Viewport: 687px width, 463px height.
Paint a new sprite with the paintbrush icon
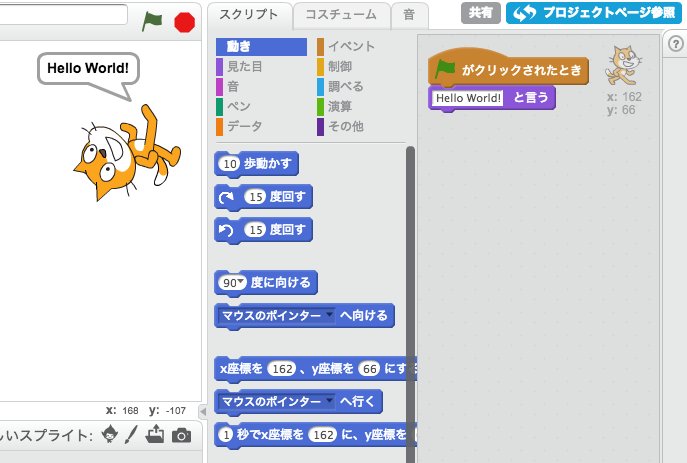coord(131,435)
